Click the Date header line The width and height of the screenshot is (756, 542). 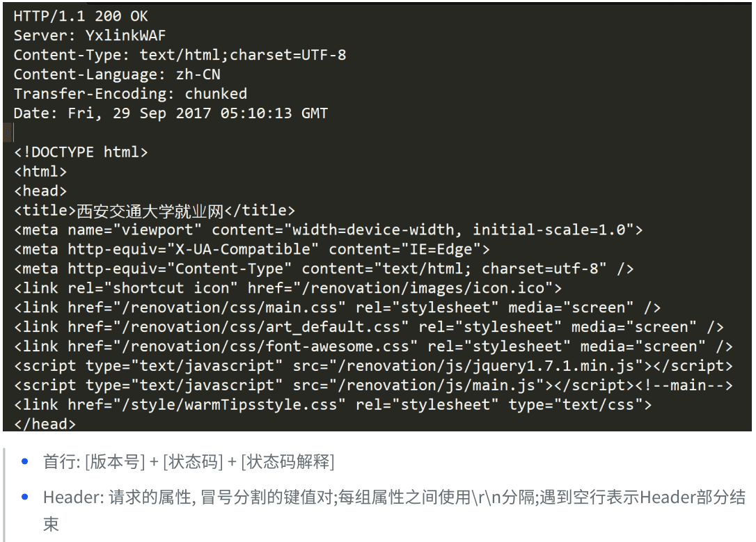[x=171, y=113]
